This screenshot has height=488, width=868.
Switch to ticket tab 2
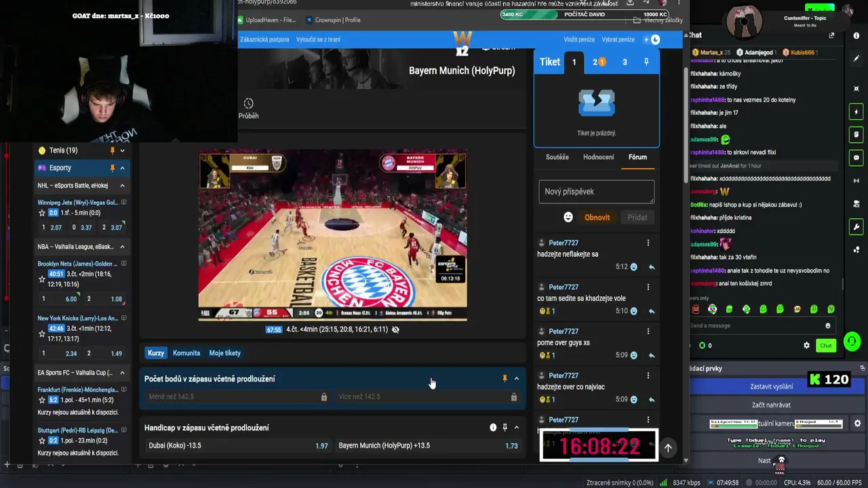(x=598, y=62)
